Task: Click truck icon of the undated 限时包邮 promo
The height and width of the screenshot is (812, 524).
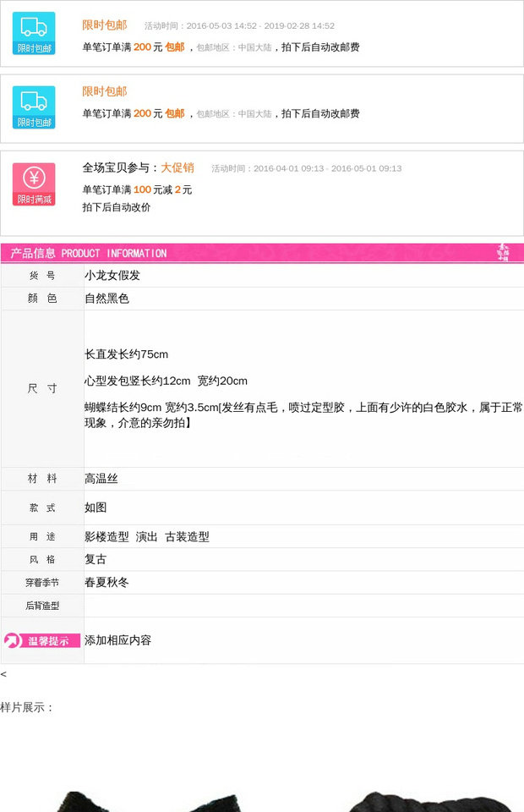Action: click(x=34, y=107)
